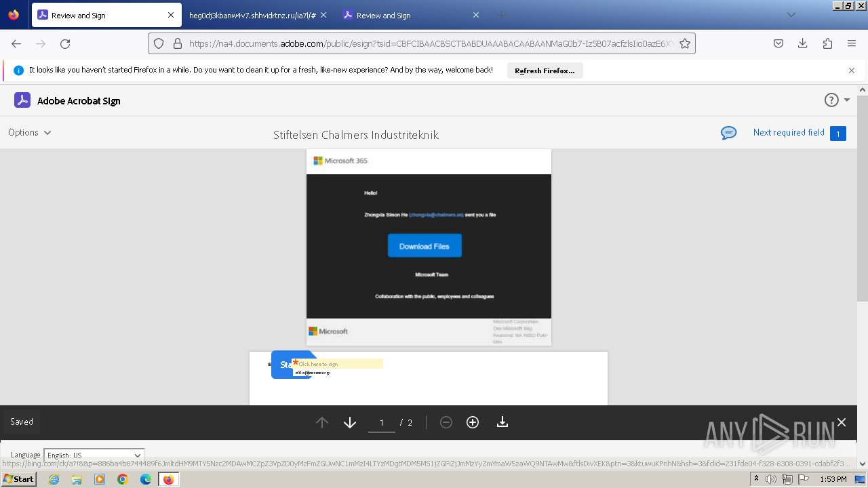Close the bottom document toolbar
Viewport: 868px width, 488px height.
pyautogui.click(x=842, y=422)
